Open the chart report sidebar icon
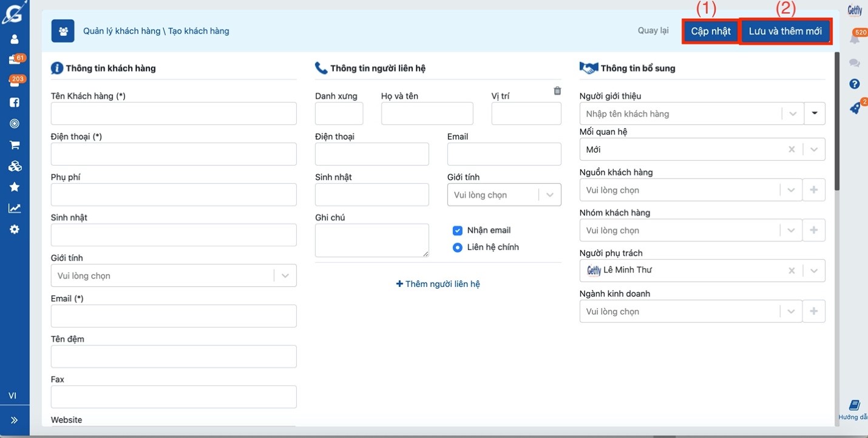The width and height of the screenshot is (868, 438). point(15,208)
